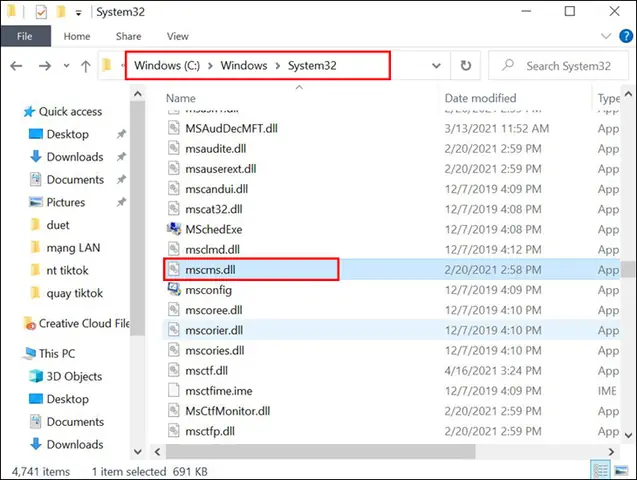Select the mscoree.dll file icon
Screen dimensions: 637x480
tap(173, 310)
